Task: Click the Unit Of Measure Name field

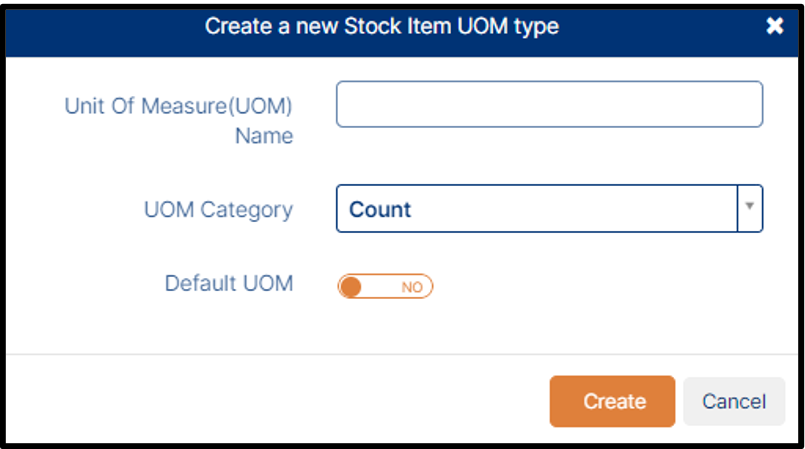Action: 549,104
